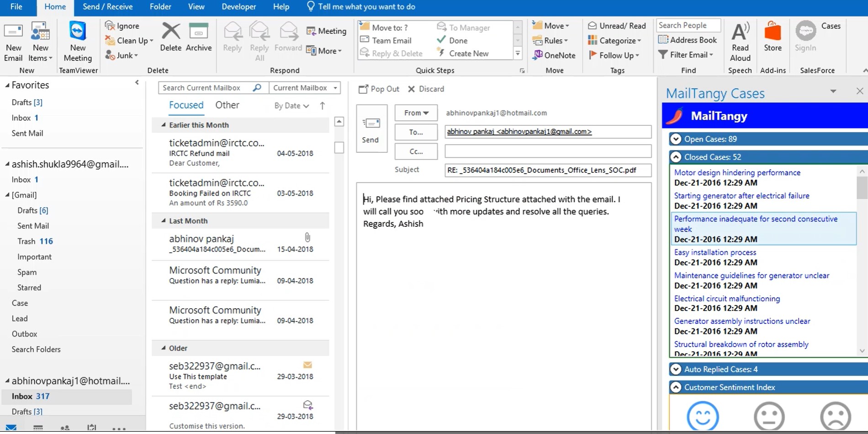Expand the Open Cases section
The image size is (868, 434).
676,139
